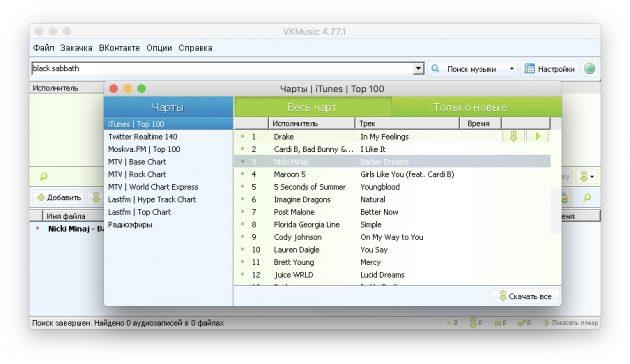Image resolution: width=630 pixels, height=364 pixels.
Task: Open the Закачка menu
Action: [76, 48]
